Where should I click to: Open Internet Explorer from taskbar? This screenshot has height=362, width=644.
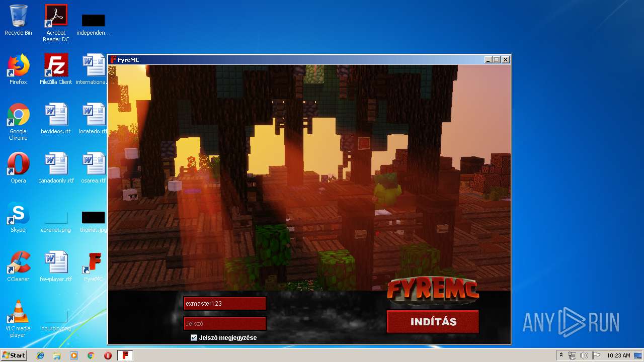point(40,355)
